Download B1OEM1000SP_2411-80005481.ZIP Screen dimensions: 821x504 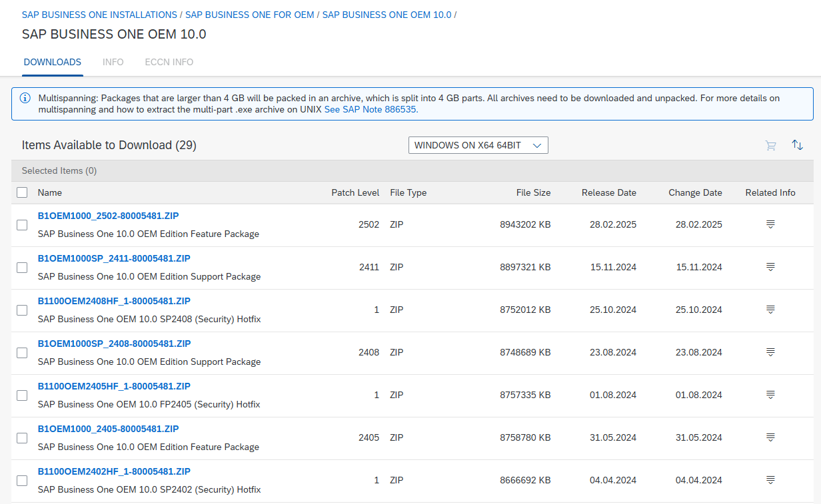pyautogui.click(x=115, y=258)
